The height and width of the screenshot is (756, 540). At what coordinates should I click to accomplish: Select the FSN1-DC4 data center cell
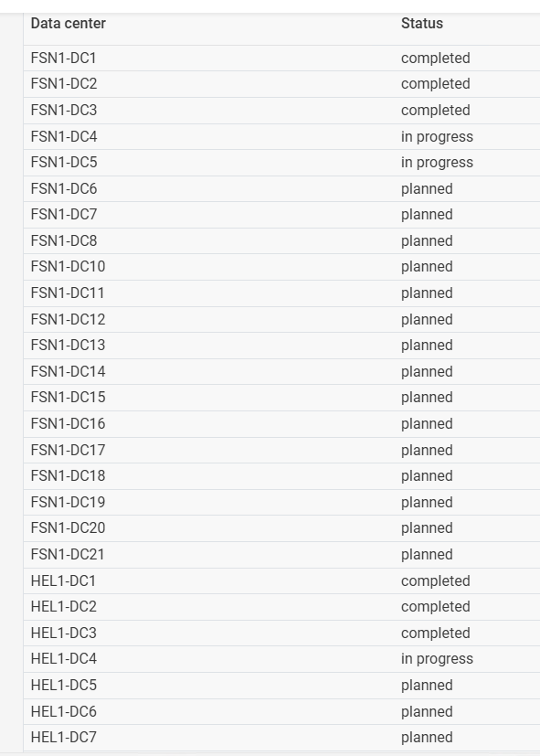click(x=64, y=136)
